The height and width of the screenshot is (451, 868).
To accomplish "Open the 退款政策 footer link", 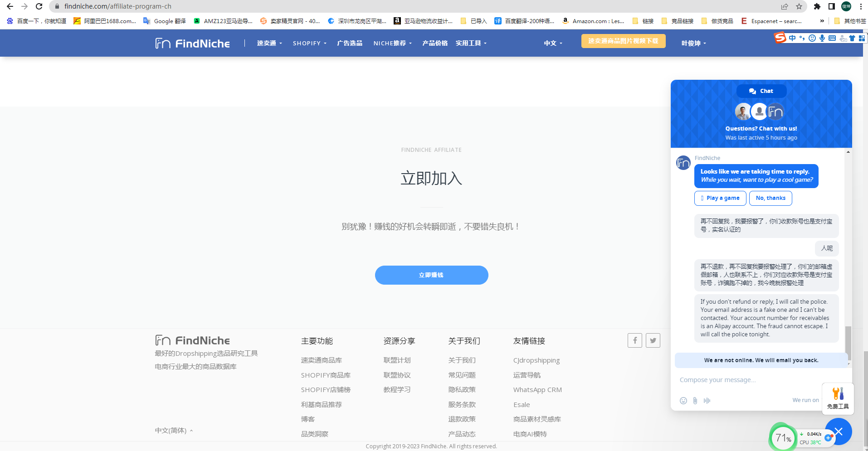I will (462, 419).
